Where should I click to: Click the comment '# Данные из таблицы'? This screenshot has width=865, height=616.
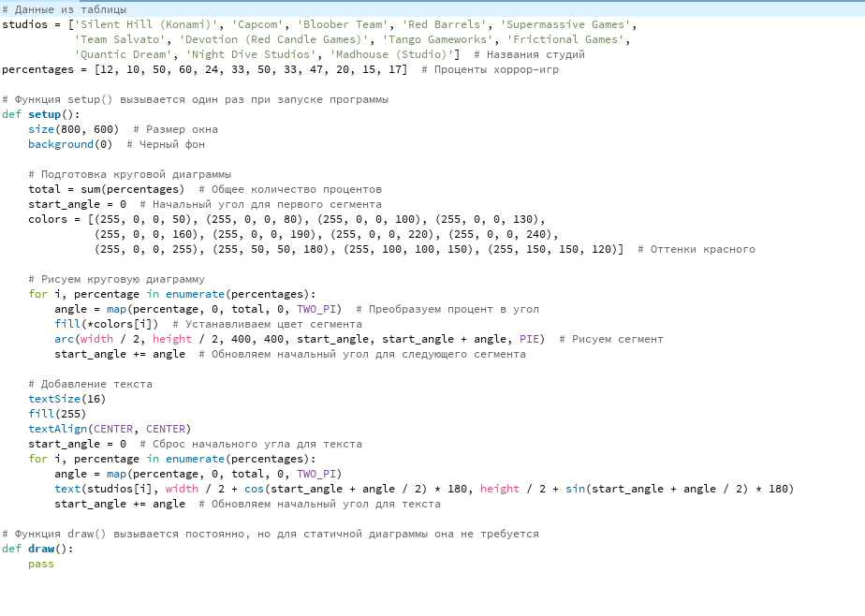[65, 9]
